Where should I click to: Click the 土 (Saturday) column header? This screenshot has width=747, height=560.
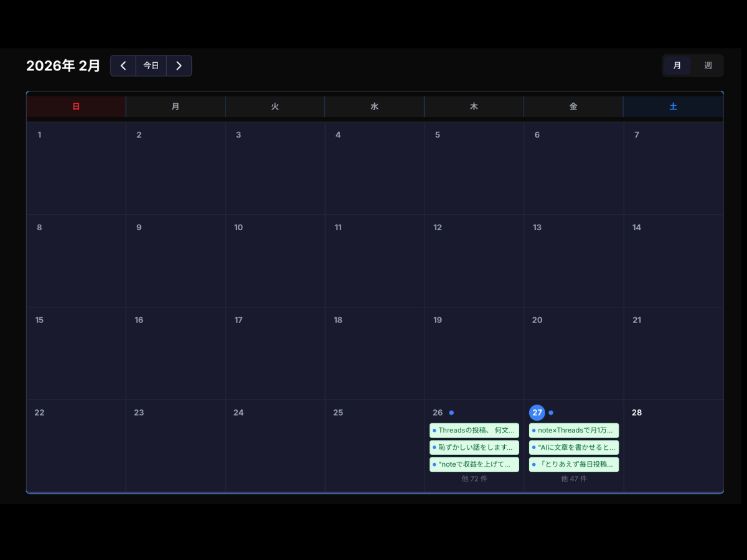point(673,106)
